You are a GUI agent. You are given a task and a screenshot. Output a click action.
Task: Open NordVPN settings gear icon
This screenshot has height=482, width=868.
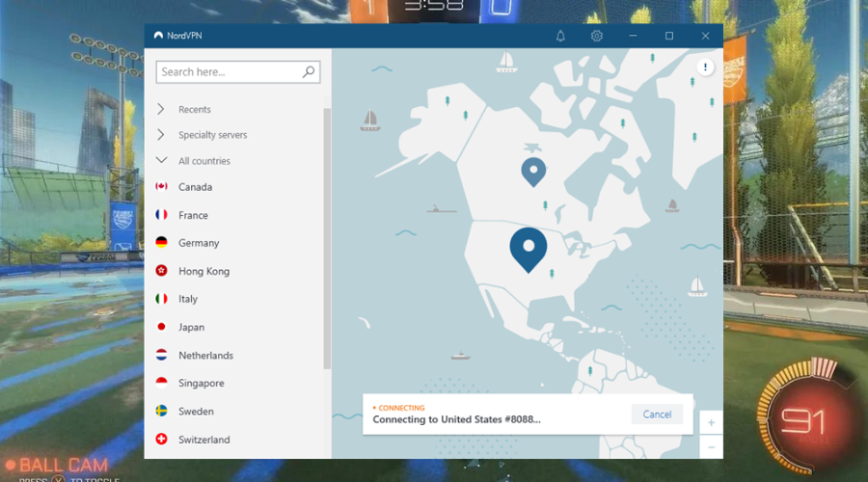596,36
